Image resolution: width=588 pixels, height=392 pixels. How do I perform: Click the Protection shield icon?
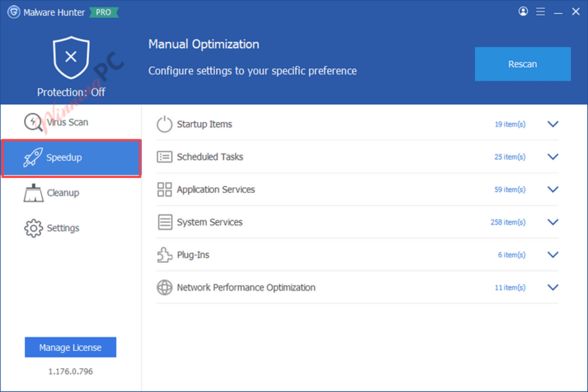[71, 57]
